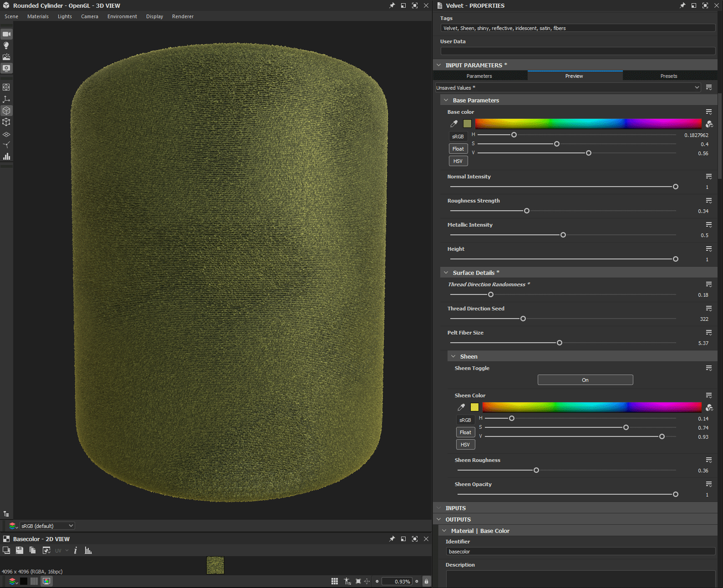
Task: Show image info with the i icon
Action: coord(76,550)
